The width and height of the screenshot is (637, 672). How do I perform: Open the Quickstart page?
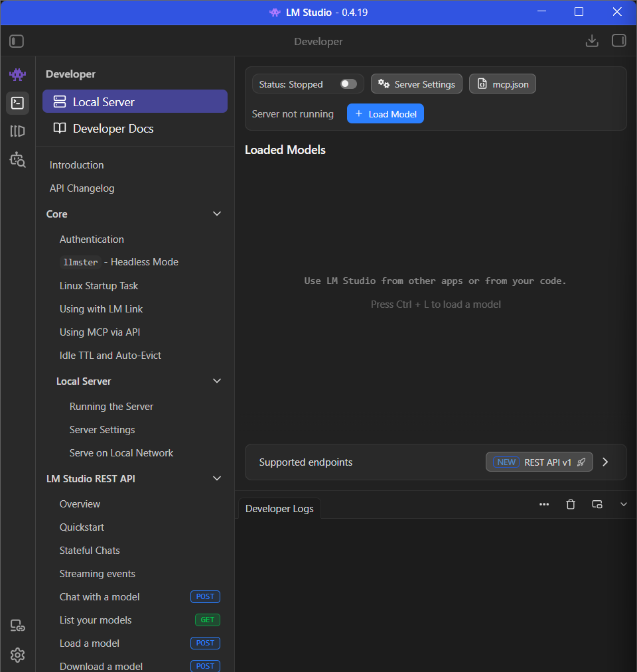point(82,527)
